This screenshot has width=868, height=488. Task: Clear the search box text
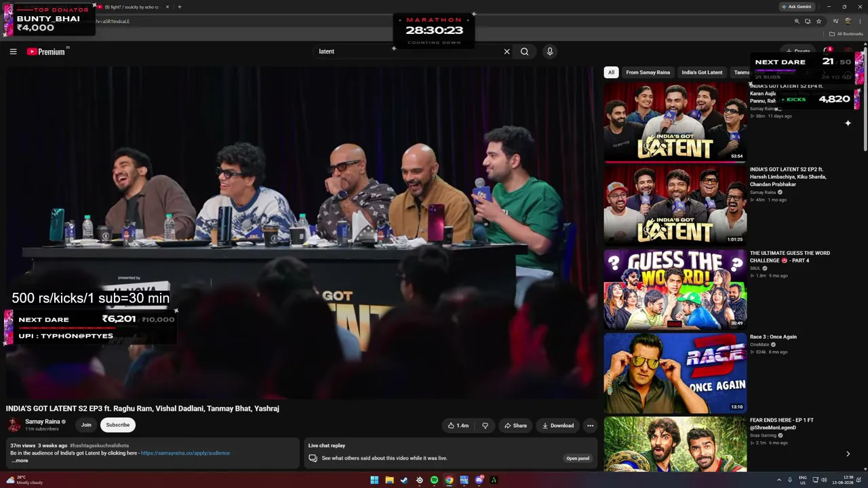(x=507, y=52)
